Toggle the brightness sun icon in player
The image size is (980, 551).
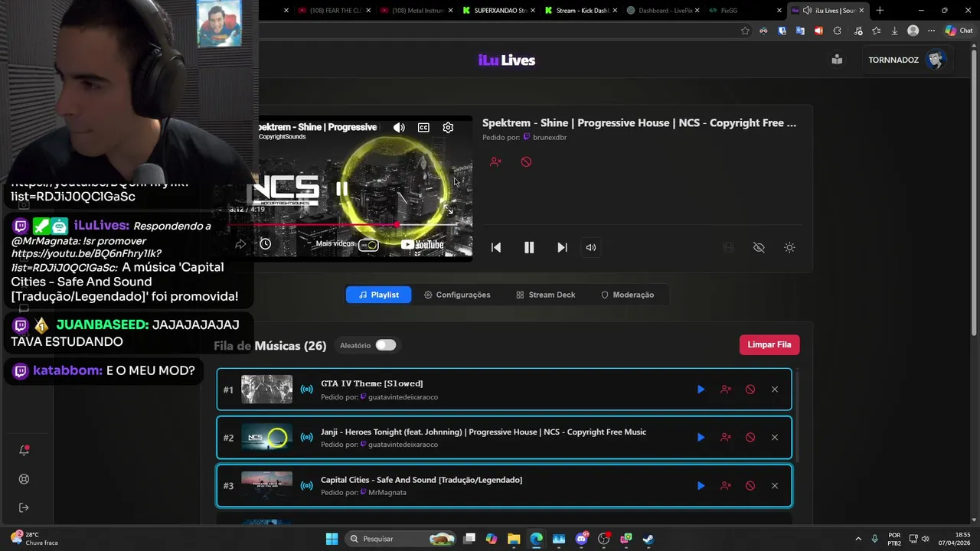click(789, 247)
